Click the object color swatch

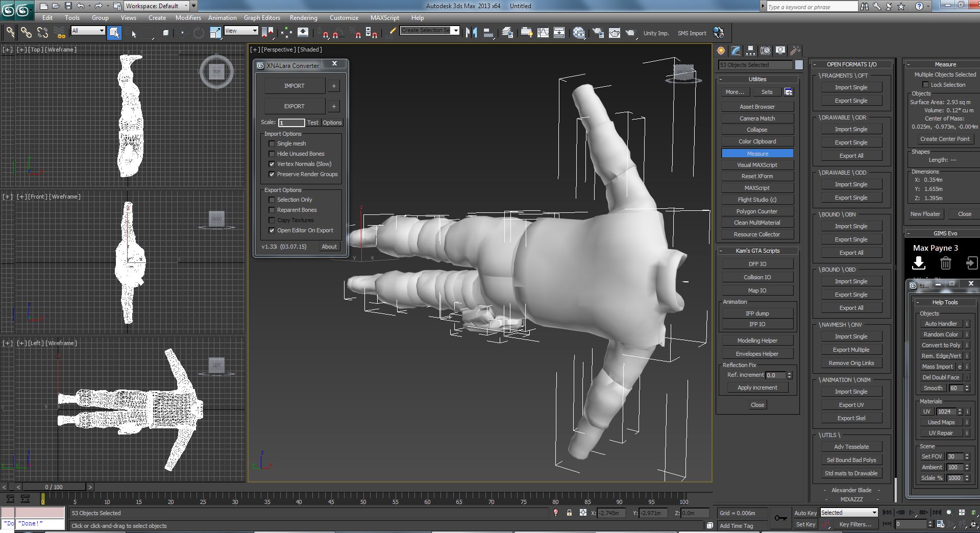coord(799,65)
